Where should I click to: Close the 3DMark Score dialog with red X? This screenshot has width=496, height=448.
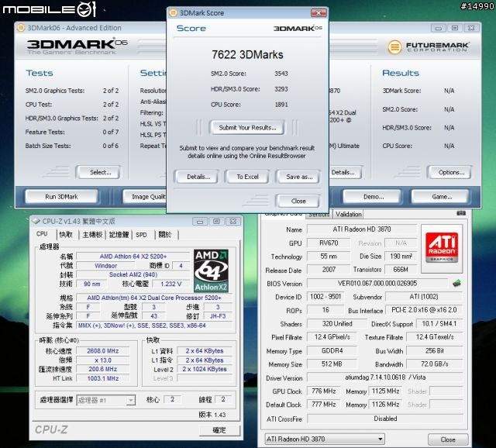coord(319,12)
